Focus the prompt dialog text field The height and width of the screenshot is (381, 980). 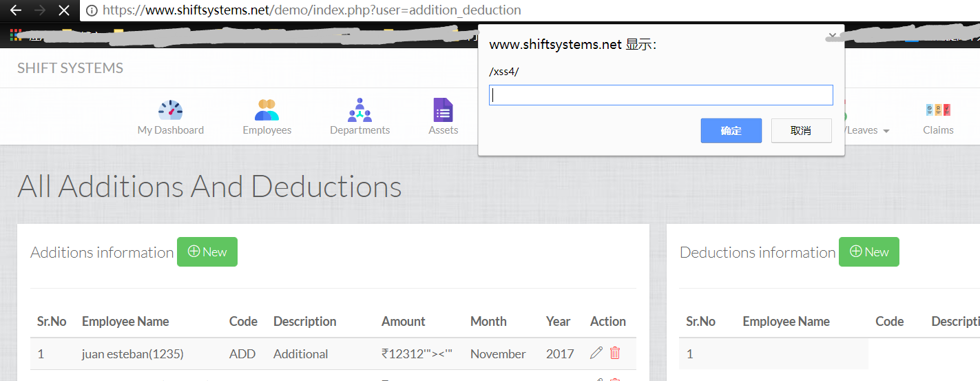coord(661,95)
